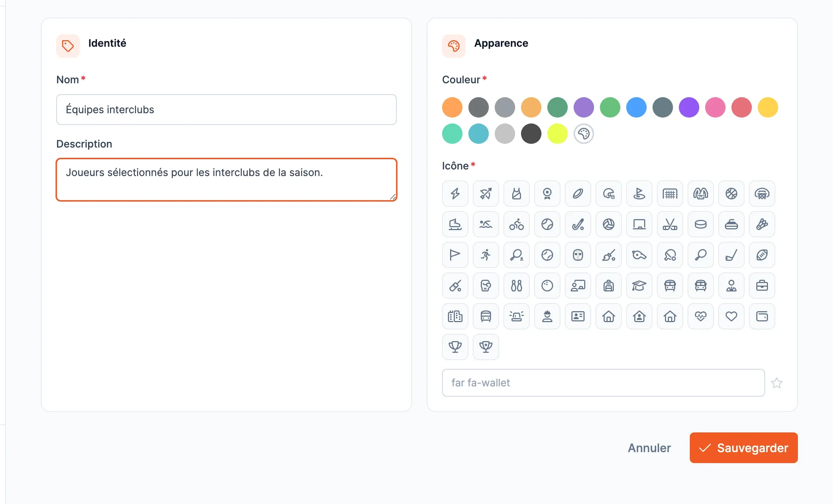Viewport: 833px width, 504px height.
Task: Pick the volleyball icon
Action: [x=608, y=224]
